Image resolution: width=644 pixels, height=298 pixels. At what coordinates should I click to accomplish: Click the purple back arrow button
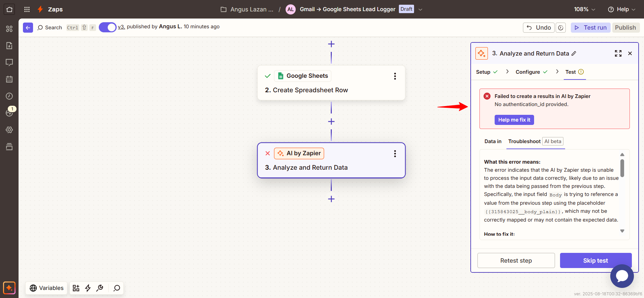28,28
